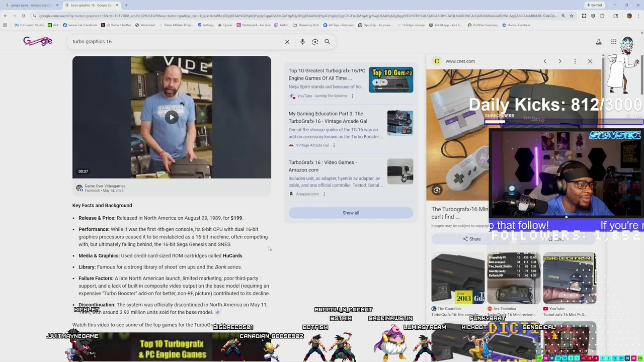Start voice search with microphone icon
644x362 pixels.
tap(302, 42)
